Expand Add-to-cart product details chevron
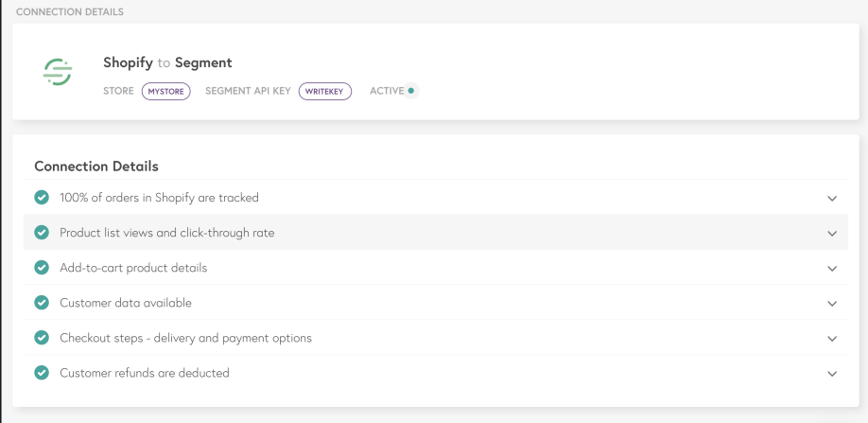This screenshot has width=868, height=423. [x=832, y=269]
